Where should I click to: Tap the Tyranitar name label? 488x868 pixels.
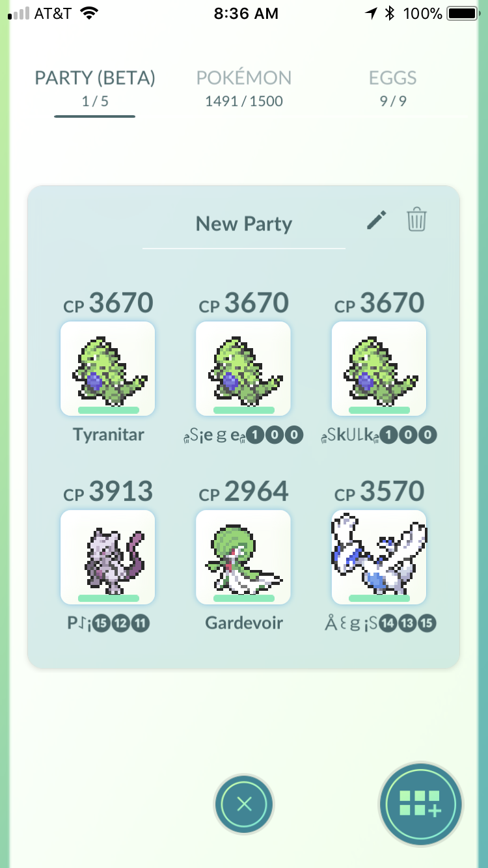click(108, 435)
